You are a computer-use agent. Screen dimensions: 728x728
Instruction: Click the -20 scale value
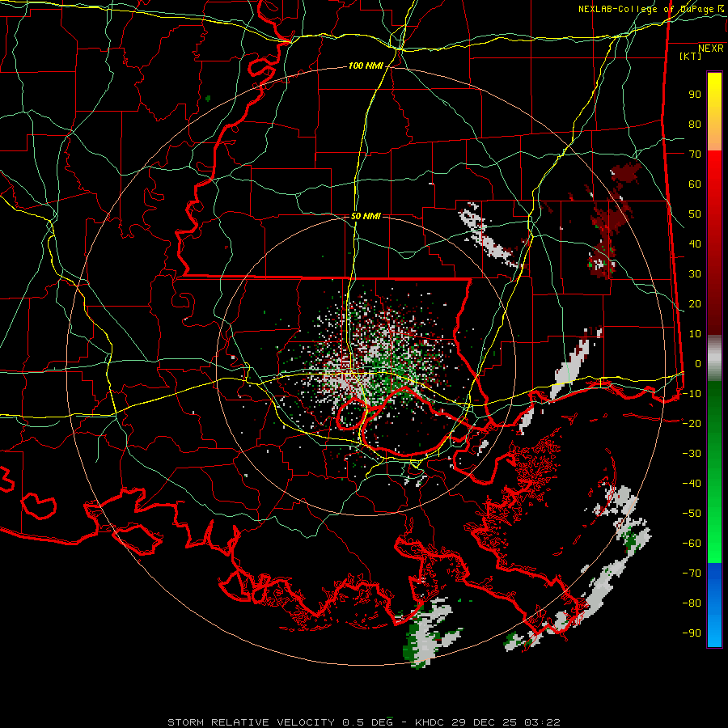pos(692,424)
